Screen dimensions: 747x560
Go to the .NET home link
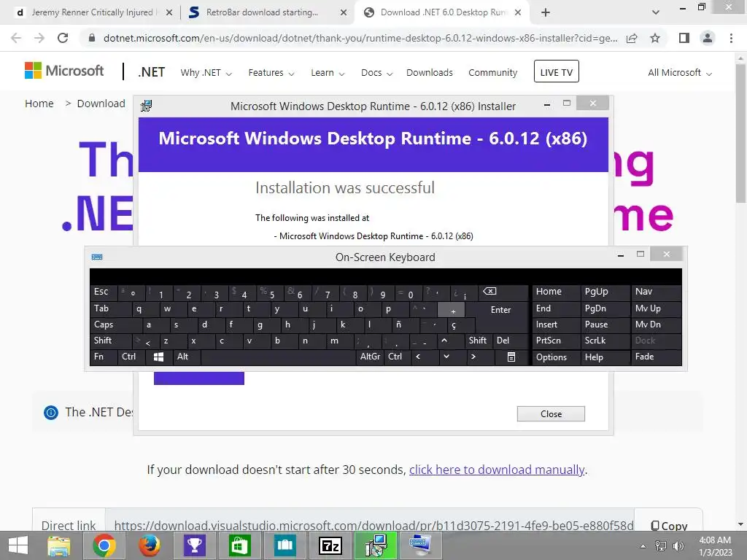[152, 72]
